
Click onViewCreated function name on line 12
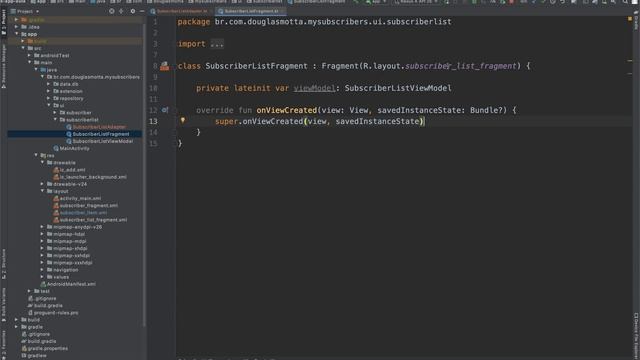coord(287,110)
